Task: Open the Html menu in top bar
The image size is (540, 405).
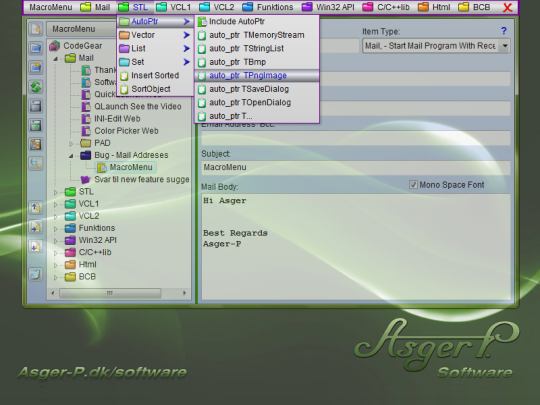Action: pyautogui.click(x=434, y=7)
